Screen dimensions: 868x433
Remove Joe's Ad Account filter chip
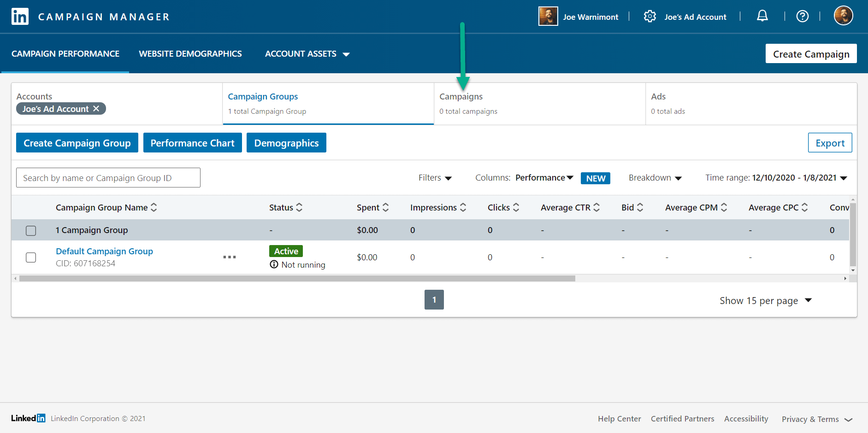click(96, 109)
